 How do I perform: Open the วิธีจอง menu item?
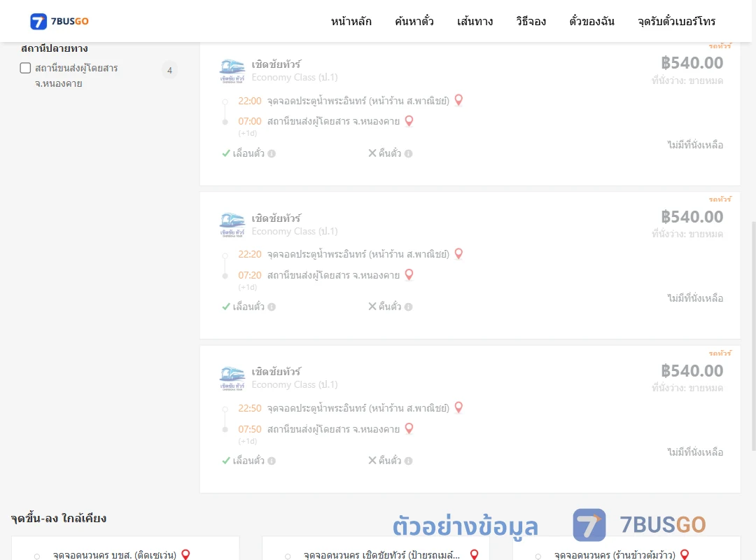[531, 21]
